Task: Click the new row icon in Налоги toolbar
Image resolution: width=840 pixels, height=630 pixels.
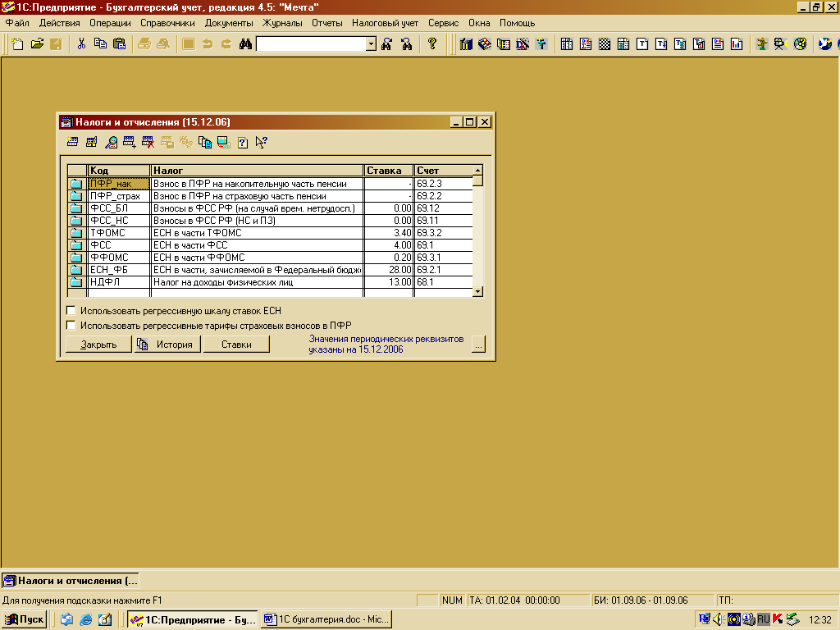Action: tap(73, 142)
